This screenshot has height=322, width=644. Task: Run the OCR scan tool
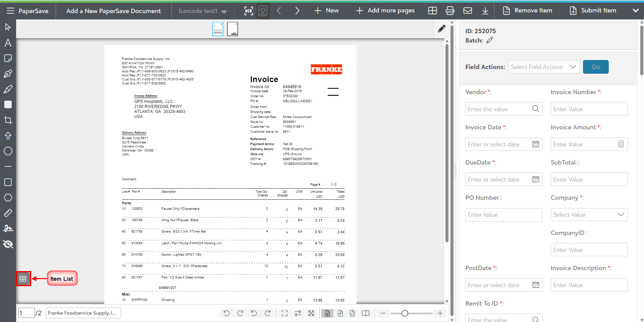click(248, 11)
